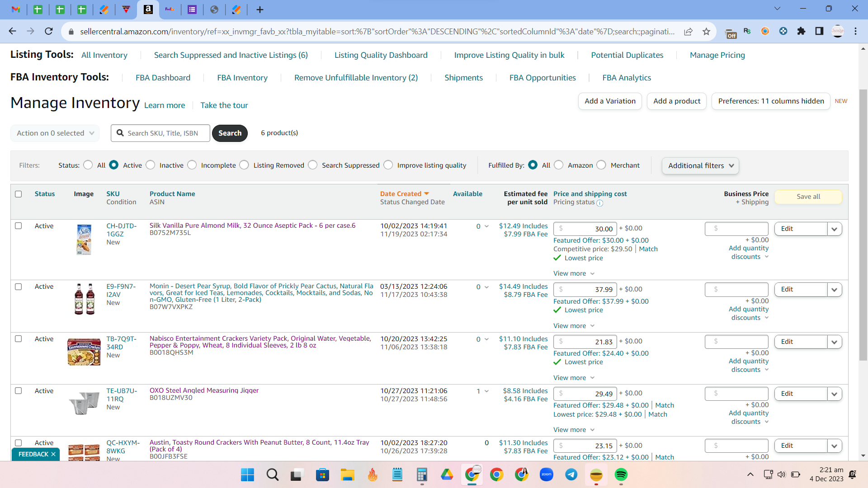Viewport: 868px width, 488px height.
Task: Tick the checkbox for OXO Measuring Jigger row
Action: point(19,390)
